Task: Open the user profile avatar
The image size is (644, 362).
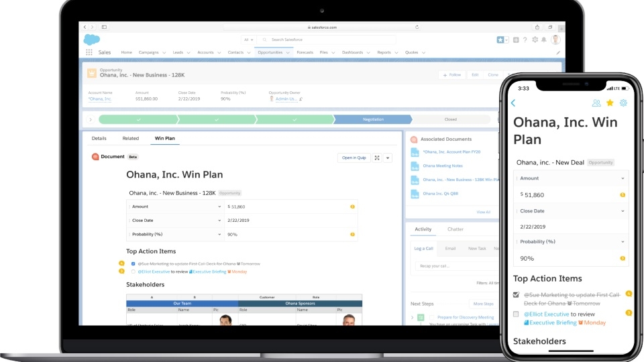Action: 555,40
